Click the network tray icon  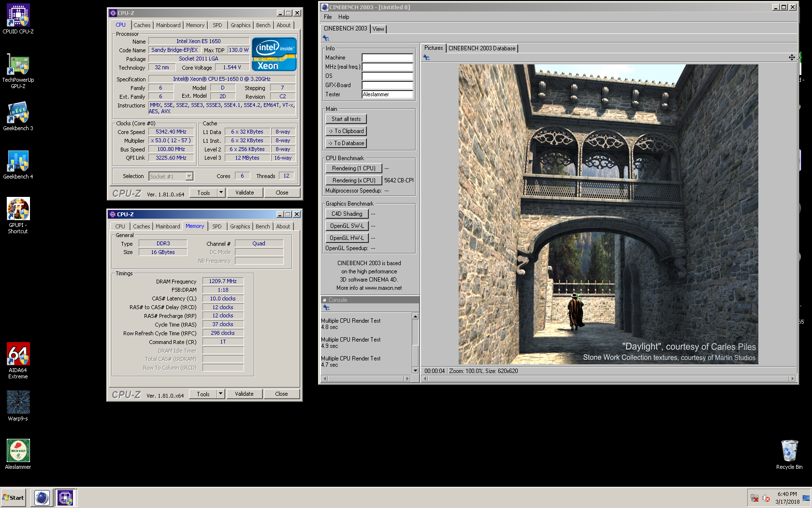tap(754, 498)
